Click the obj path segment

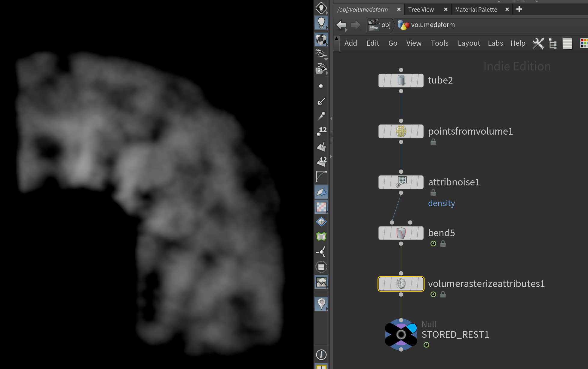point(386,25)
